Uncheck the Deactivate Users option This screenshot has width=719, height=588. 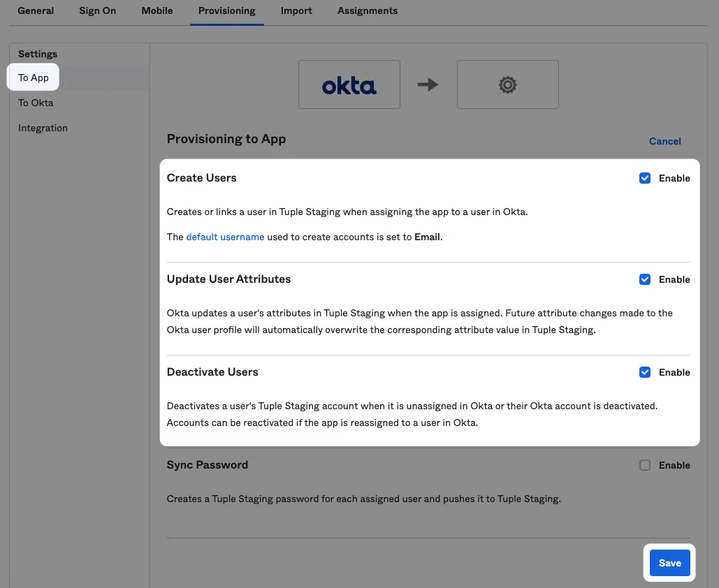coord(644,372)
